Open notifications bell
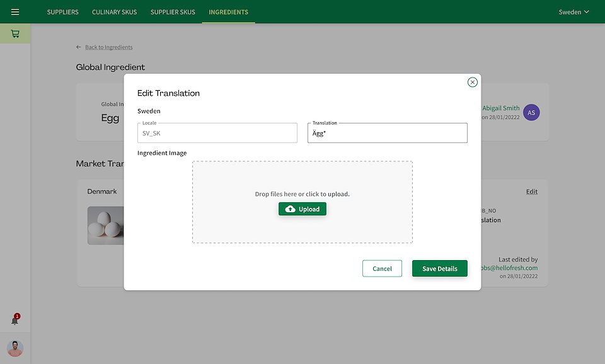This screenshot has width=605, height=364. [x=15, y=320]
